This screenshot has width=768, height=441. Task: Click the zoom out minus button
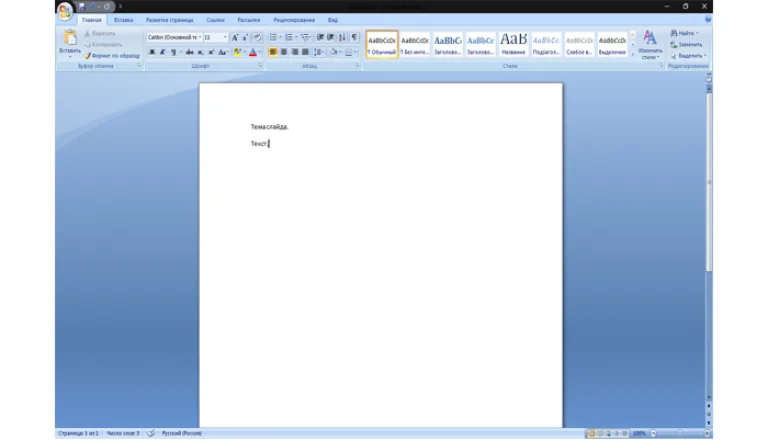click(653, 434)
